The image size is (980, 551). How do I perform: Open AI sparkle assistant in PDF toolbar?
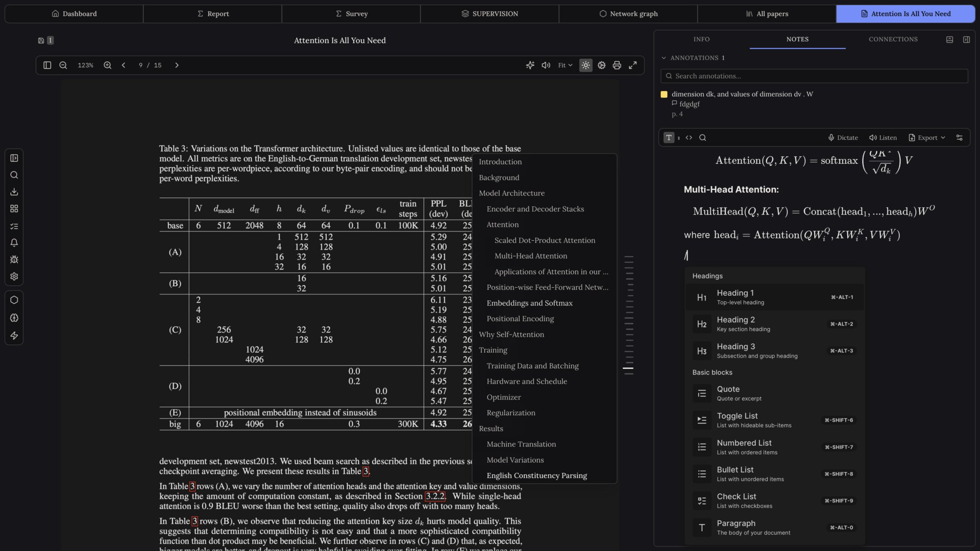click(530, 65)
